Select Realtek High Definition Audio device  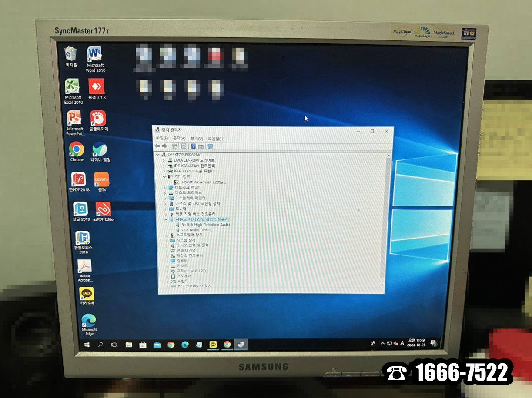pyautogui.click(x=203, y=225)
